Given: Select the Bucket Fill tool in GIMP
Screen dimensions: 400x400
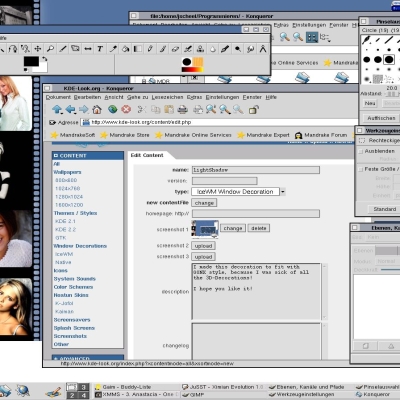Looking at the screenshot, I should click(x=125, y=49).
